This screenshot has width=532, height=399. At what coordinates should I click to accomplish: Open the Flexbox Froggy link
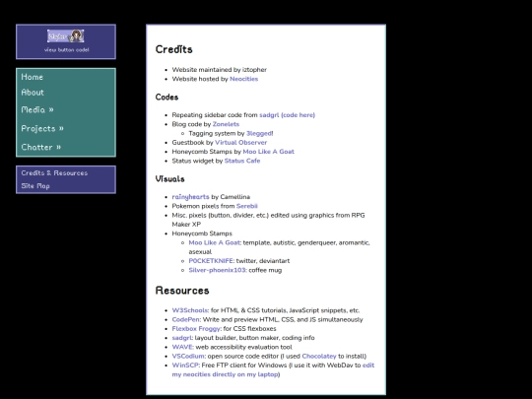point(196,329)
